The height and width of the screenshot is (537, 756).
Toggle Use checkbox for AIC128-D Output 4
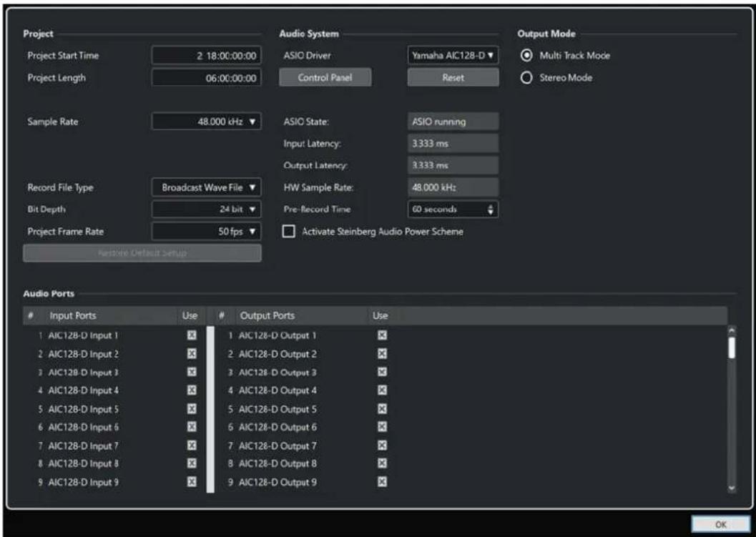pos(382,390)
